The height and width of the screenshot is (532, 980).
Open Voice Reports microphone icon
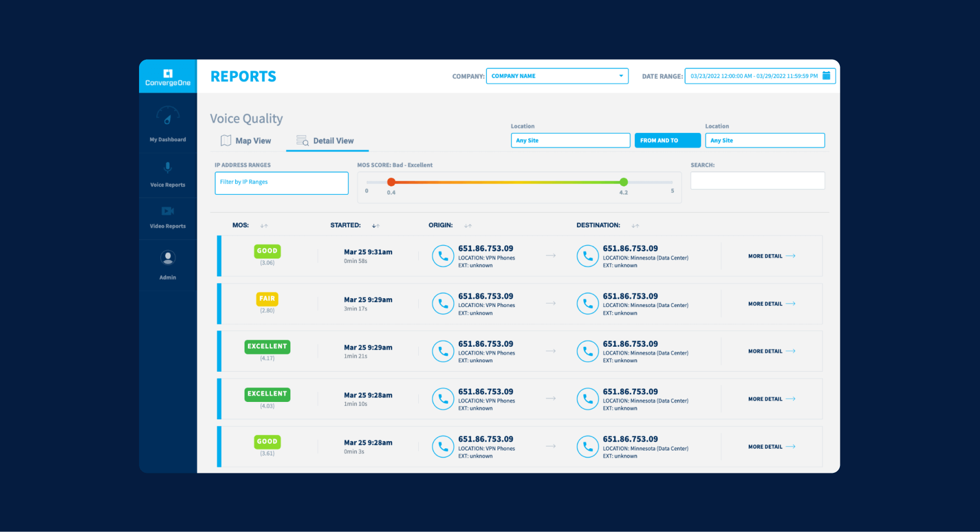click(x=168, y=167)
